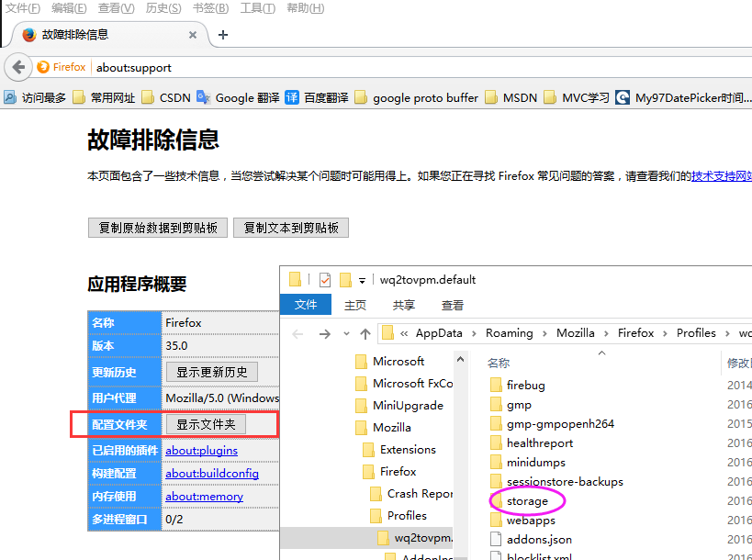This screenshot has width=752, height=560.
Task: Click Explorer back navigation arrow
Action: 297,333
